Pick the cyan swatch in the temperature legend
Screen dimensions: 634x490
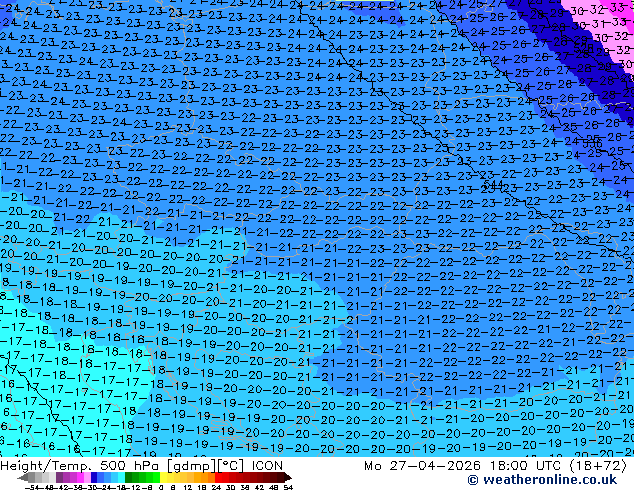121,477
